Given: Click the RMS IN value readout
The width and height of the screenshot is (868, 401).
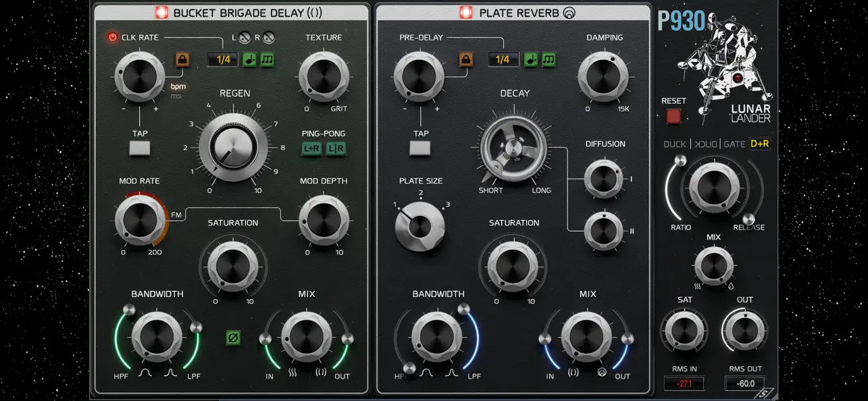Looking at the screenshot, I should click(684, 383).
